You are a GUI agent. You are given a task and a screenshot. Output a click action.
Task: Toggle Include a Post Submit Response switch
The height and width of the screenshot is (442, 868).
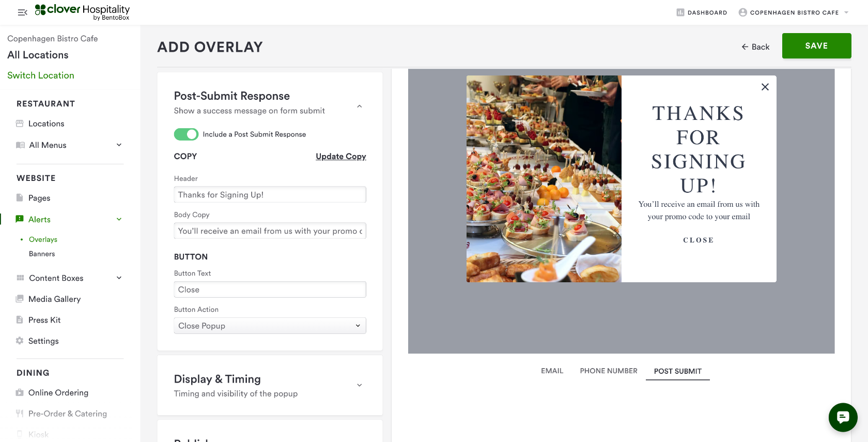186,134
